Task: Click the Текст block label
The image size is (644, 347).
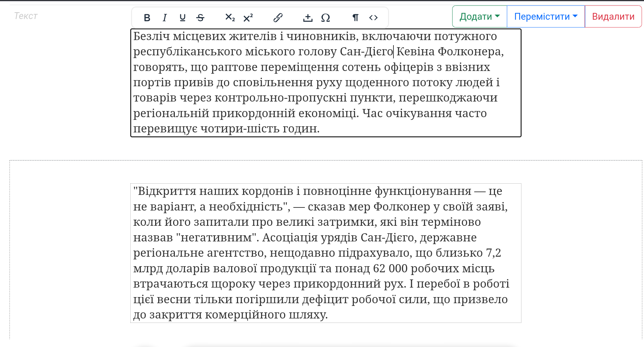Action: pyautogui.click(x=26, y=16)
